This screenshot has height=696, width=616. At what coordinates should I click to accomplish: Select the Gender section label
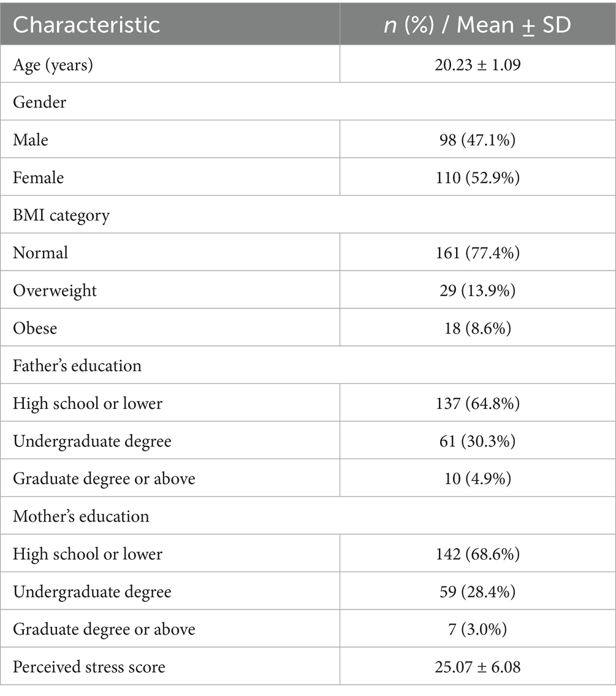[x=40, y=102]
